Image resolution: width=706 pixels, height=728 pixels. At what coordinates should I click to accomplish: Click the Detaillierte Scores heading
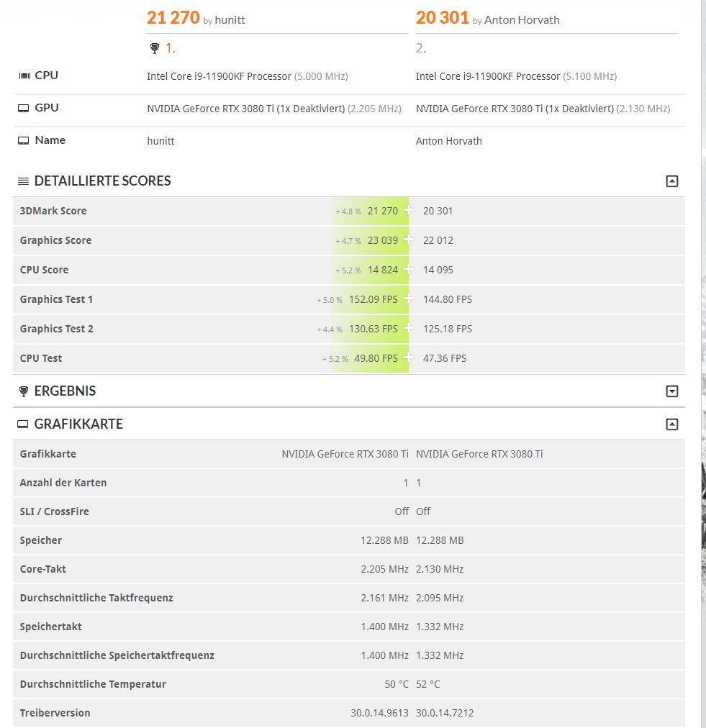click(x=103, y=181)
